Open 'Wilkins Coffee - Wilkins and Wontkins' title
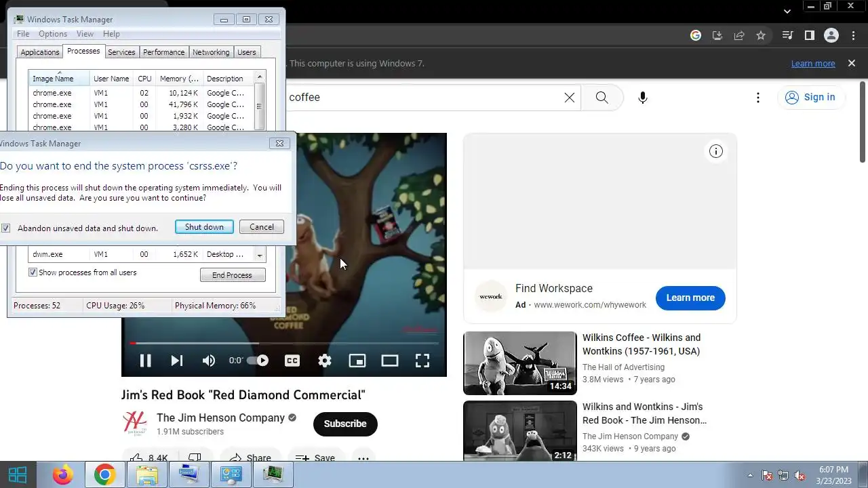 pos(642,344)
